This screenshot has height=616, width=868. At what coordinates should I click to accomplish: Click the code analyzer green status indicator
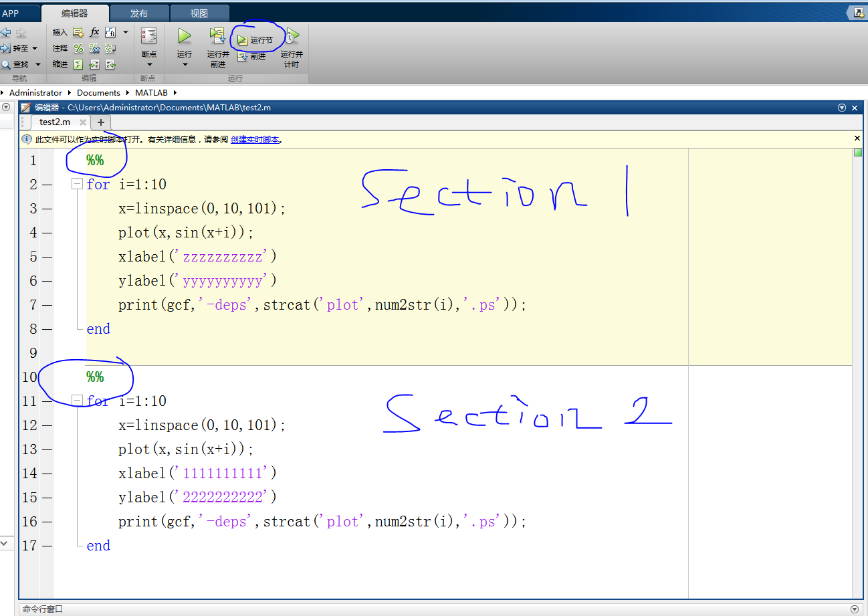tap(858, 152)
